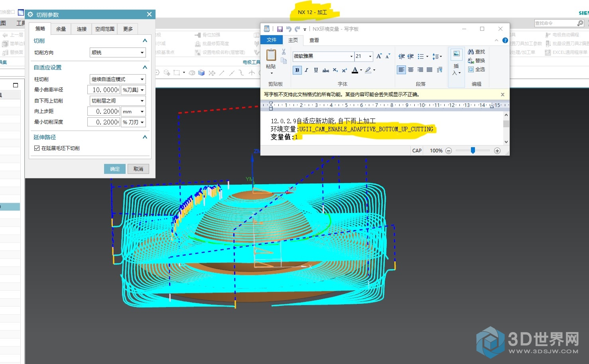Collapse the 延伸路径 section
Screen dimensions: 589x364
(145, 137)
